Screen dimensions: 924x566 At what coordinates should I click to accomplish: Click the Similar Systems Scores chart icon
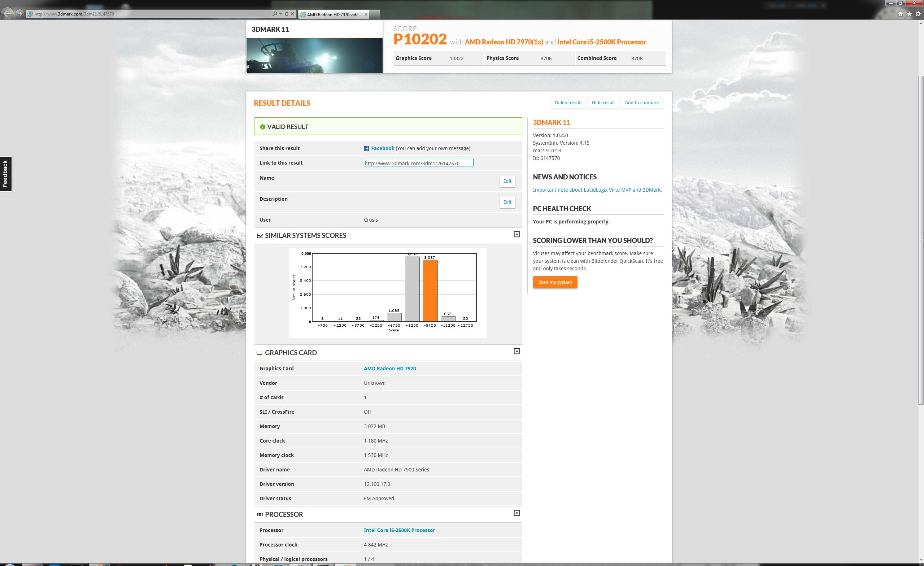260,236
